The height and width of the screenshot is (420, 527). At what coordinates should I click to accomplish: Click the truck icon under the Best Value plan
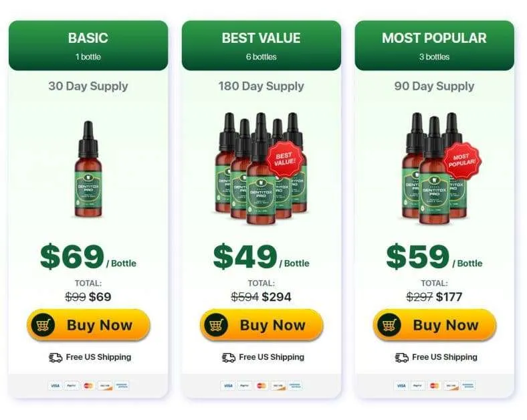coord(229,358)
